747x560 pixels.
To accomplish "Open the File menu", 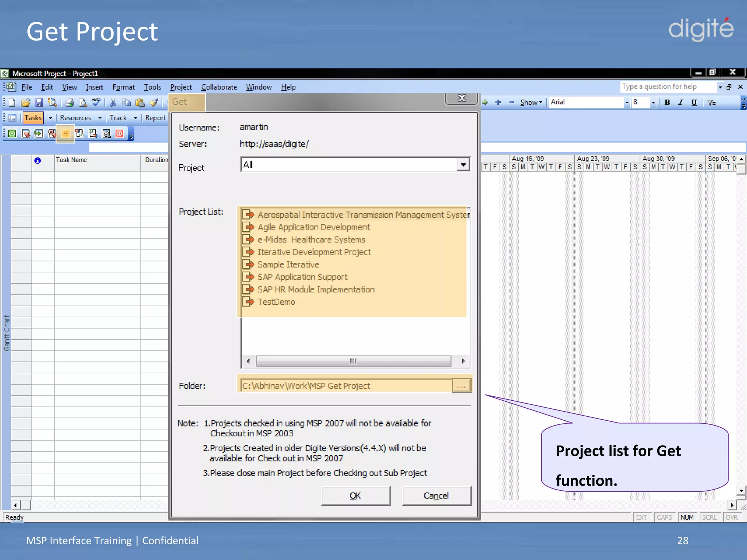I will coord(27,87).
